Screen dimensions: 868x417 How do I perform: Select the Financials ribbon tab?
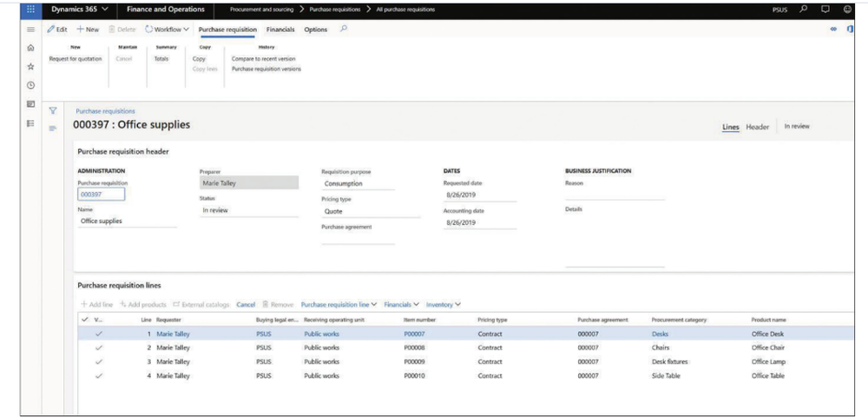click(280, 30)
